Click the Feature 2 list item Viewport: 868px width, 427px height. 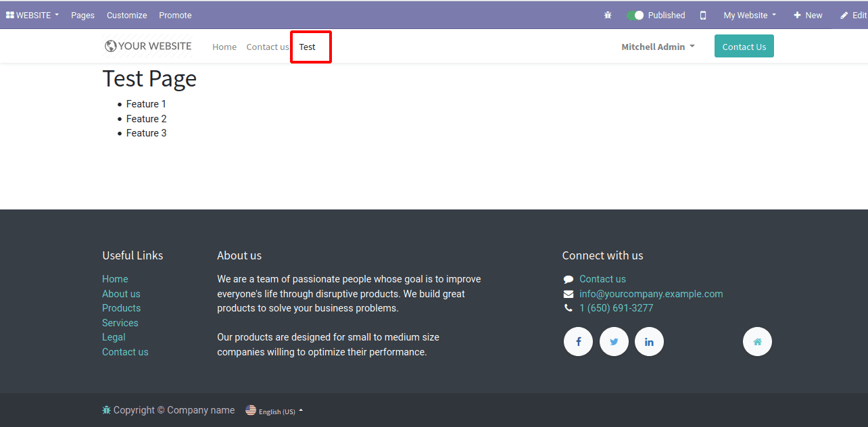[x=146, y=119]
